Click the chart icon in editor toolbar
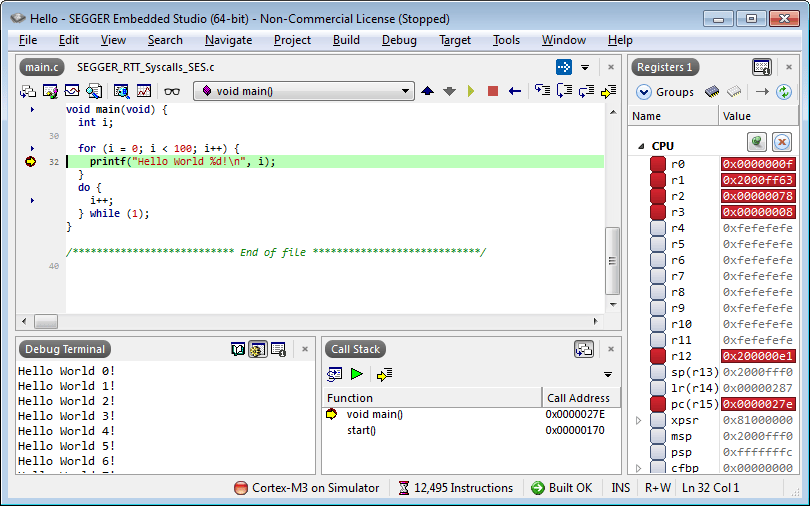The height and width of the screenshot is (506, 810). 144,91
